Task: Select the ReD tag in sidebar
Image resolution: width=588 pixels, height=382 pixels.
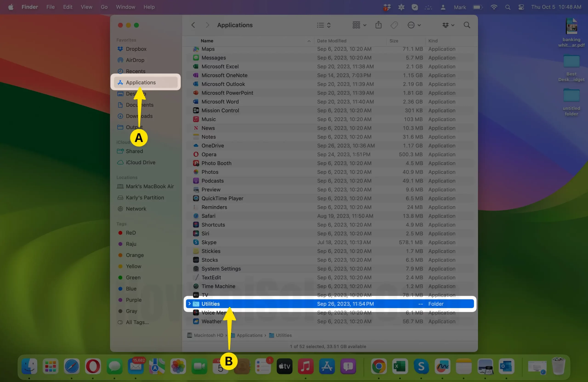Action: (x=131, y=233)
